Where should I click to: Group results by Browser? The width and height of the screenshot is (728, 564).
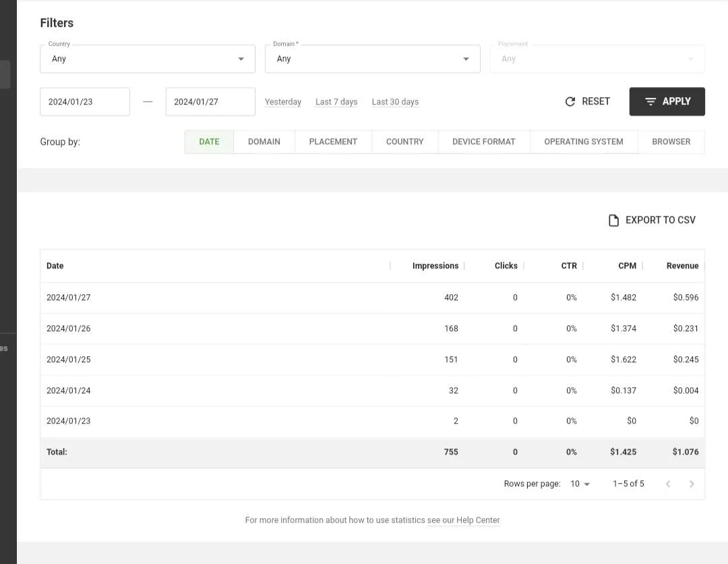coord(671,142)
